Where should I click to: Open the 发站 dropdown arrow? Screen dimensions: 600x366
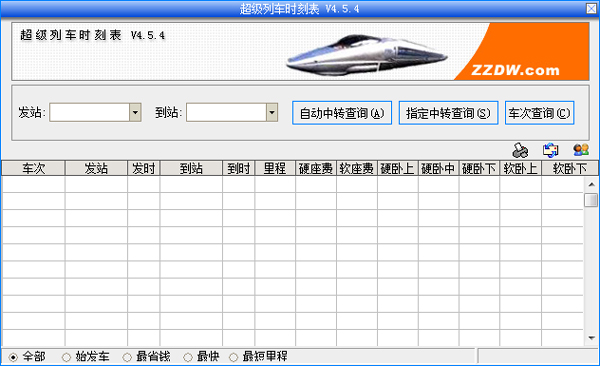(135, 113)
